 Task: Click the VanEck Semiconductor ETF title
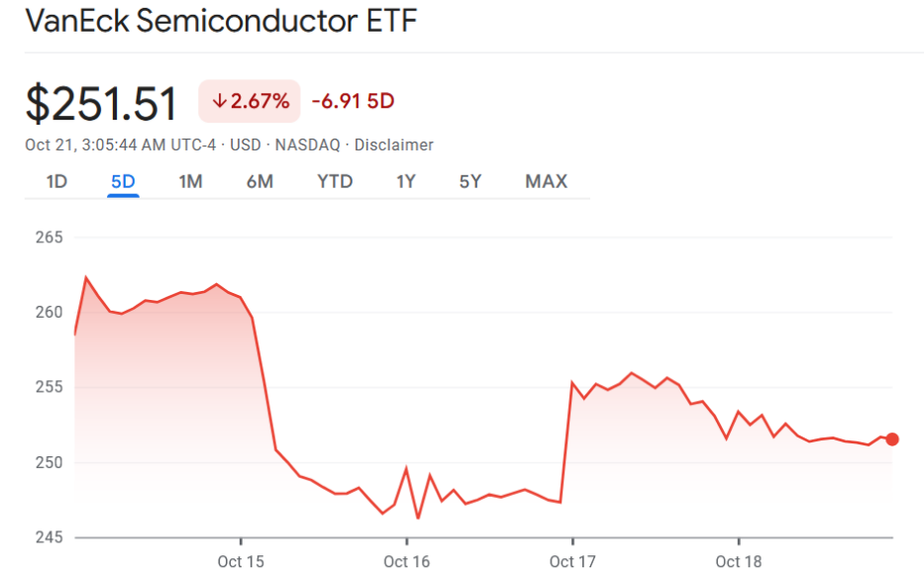(221, 22)
